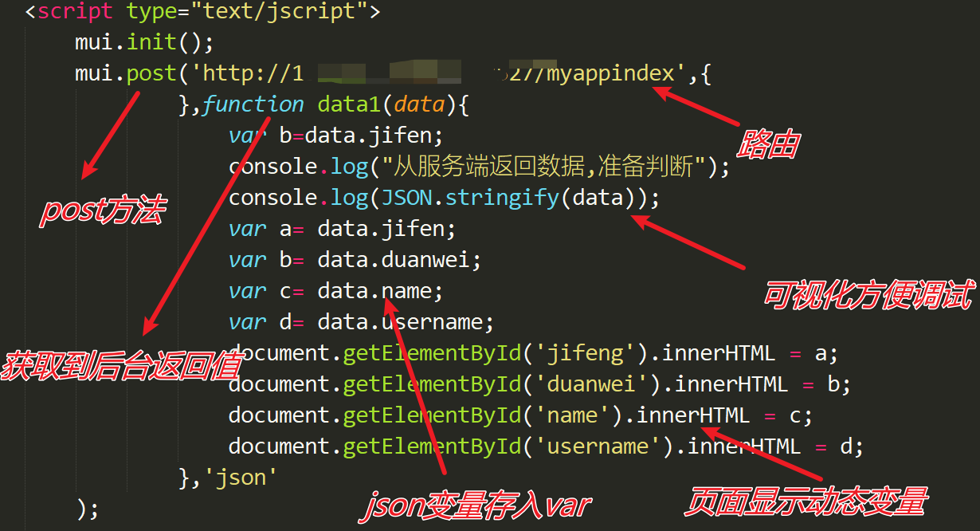This screenshot has height=531, width=980.
Task: Click the 'json' data type string
Action: [x=240, y=478]
